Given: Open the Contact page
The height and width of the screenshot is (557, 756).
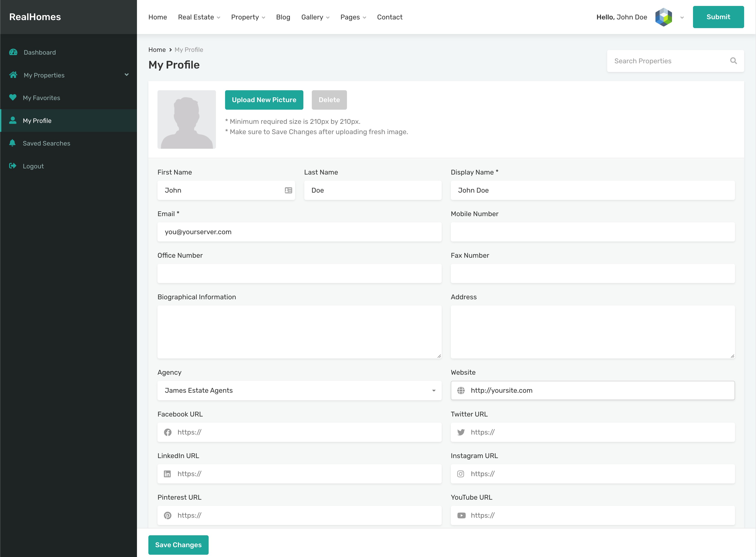Looking at the screenshot, I should [389, 17].
